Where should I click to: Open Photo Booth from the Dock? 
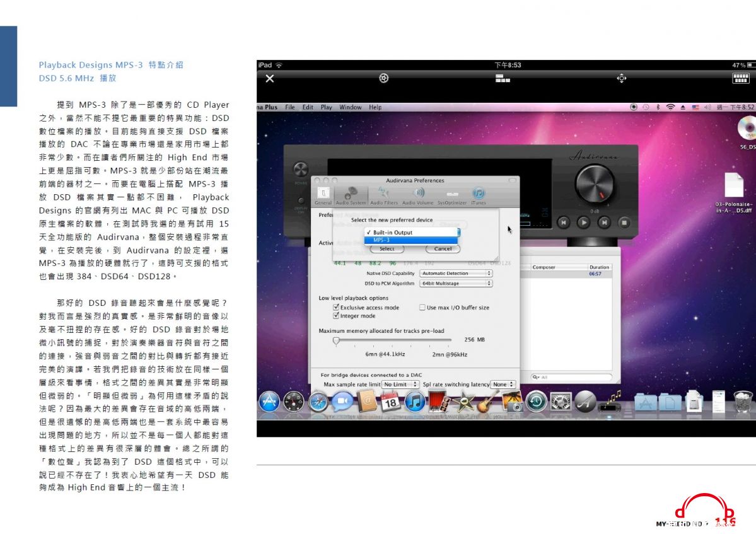click(x=438, y=402)
